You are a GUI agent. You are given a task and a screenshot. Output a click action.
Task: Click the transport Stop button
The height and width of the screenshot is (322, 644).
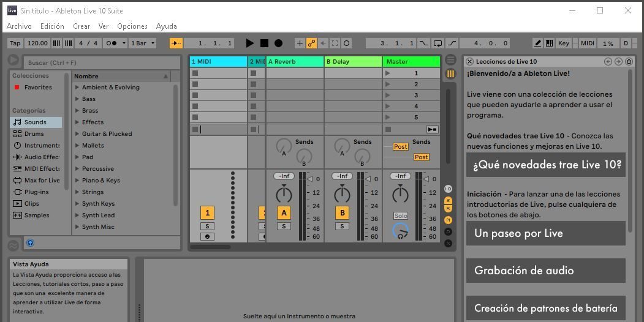coord(265,43)
